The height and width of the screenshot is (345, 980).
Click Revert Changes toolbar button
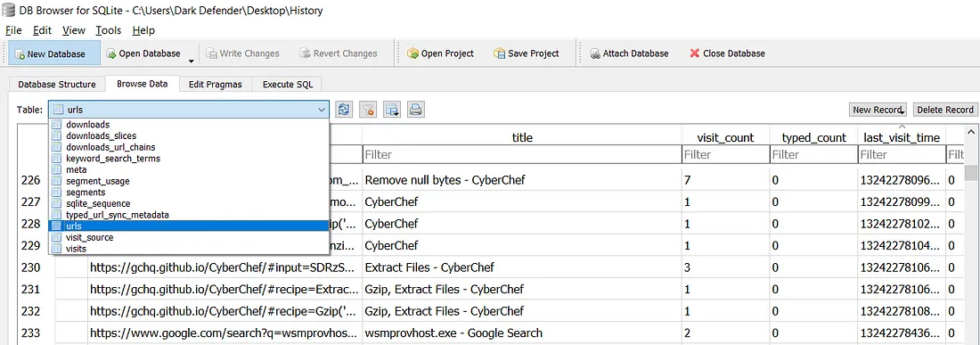point(339,53)
